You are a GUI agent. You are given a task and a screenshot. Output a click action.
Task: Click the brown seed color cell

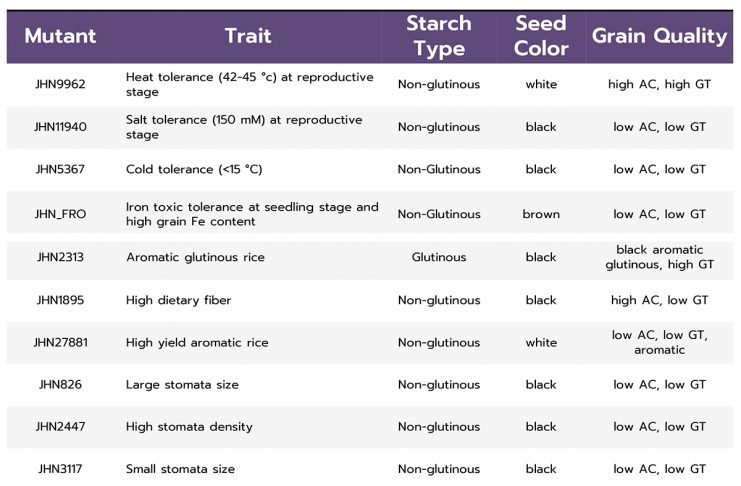[x=541, y=214]
